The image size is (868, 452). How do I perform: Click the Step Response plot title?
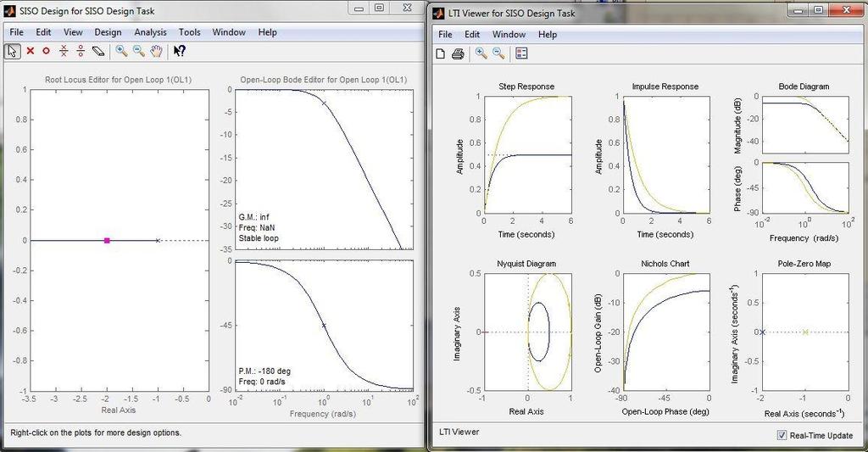coord(526,86)
